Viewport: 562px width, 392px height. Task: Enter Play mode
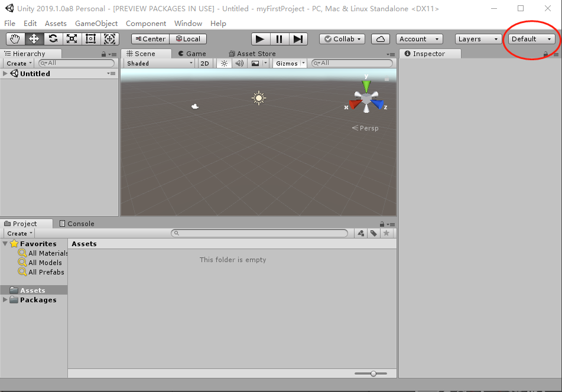pyautogui.click(x=260, y=38)
